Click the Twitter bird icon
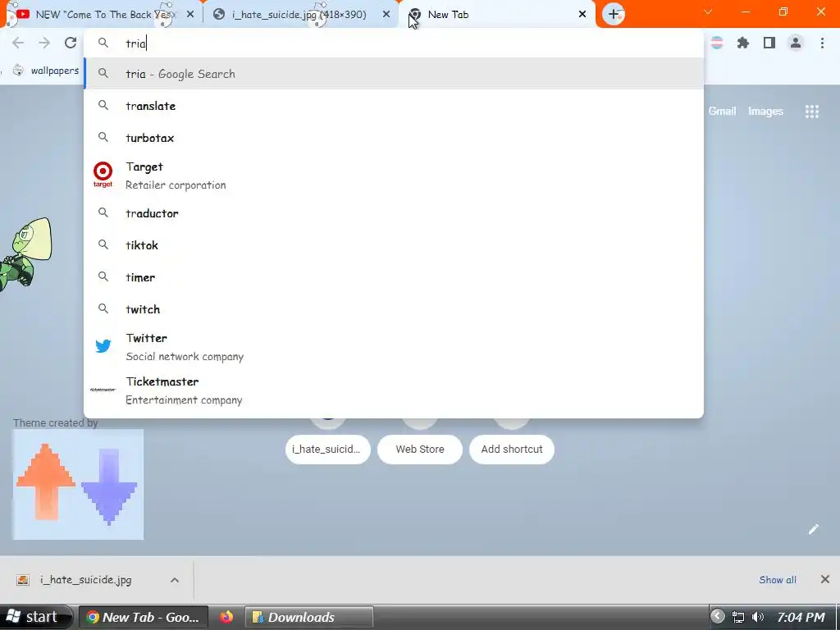Screen dimensions: 840x630 click(103, 346)
